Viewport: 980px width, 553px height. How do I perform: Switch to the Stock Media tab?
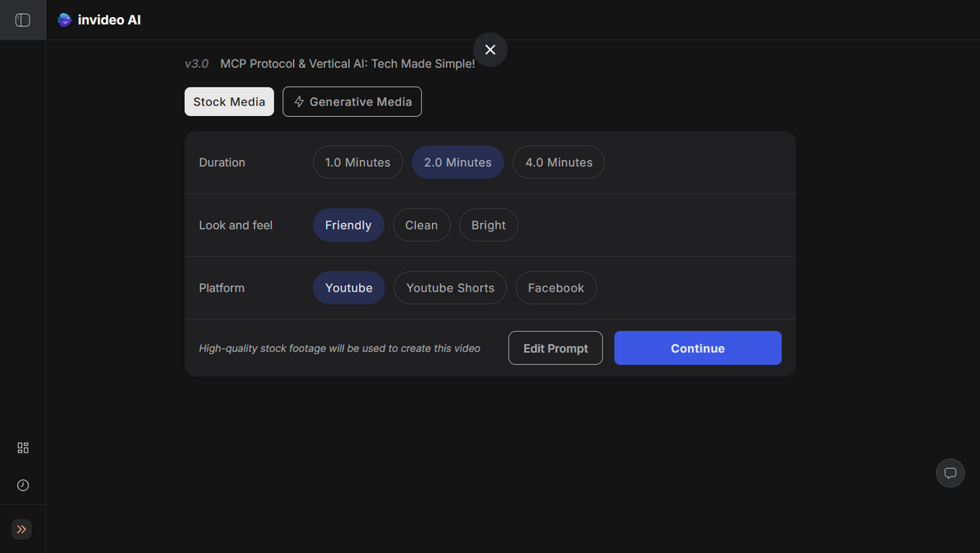229,102
